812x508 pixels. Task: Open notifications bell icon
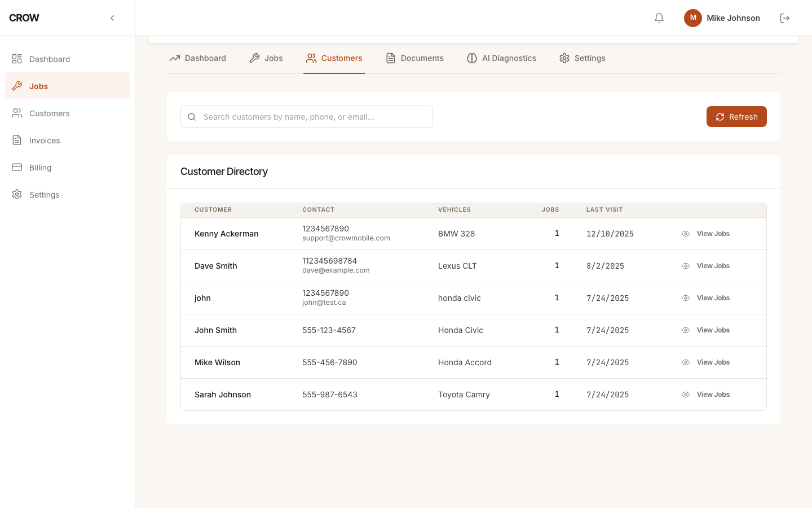pos(659,18)
